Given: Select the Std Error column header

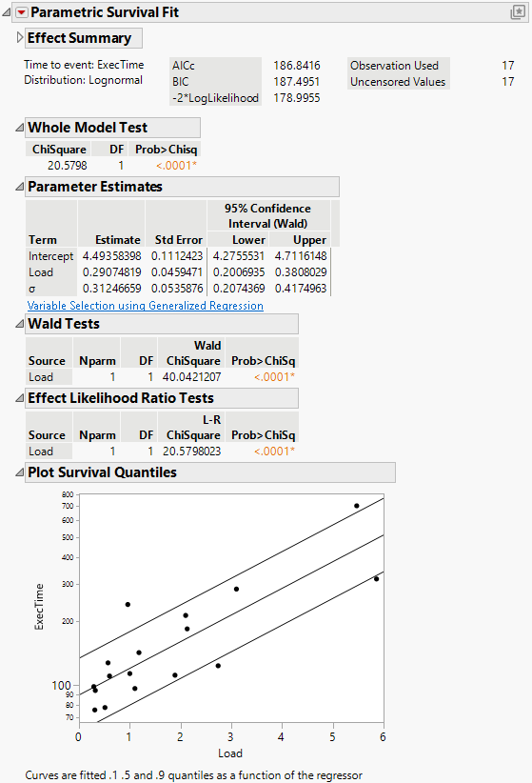Looking at the screenshot, I should coord(178,240).
